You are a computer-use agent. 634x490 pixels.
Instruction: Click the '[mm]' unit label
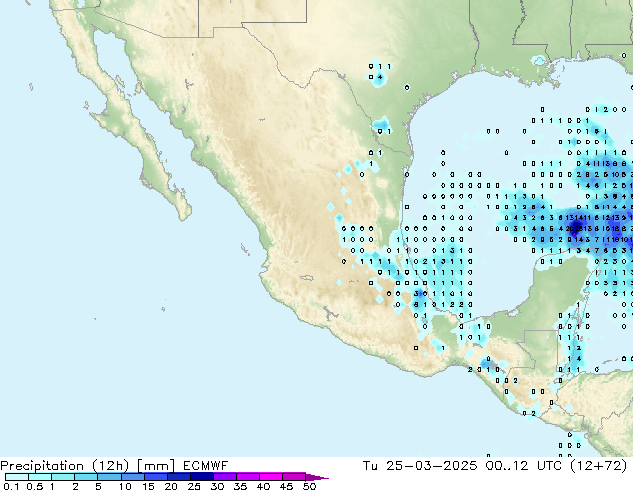point(156,466)
